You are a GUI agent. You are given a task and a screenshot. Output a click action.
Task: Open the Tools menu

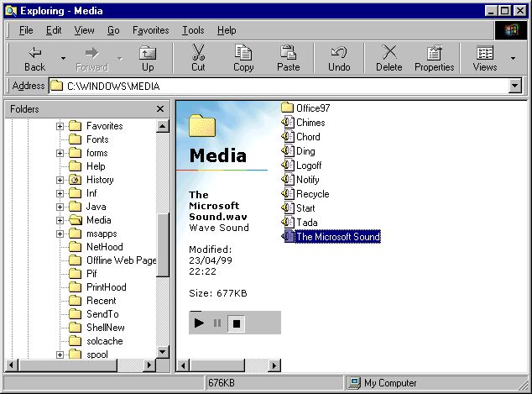[x=193, y=30]
